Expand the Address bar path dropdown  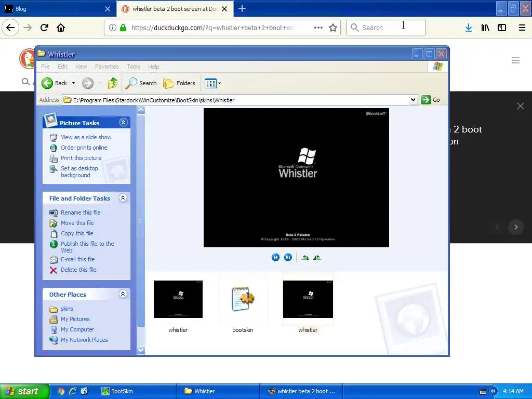[413, 100]
